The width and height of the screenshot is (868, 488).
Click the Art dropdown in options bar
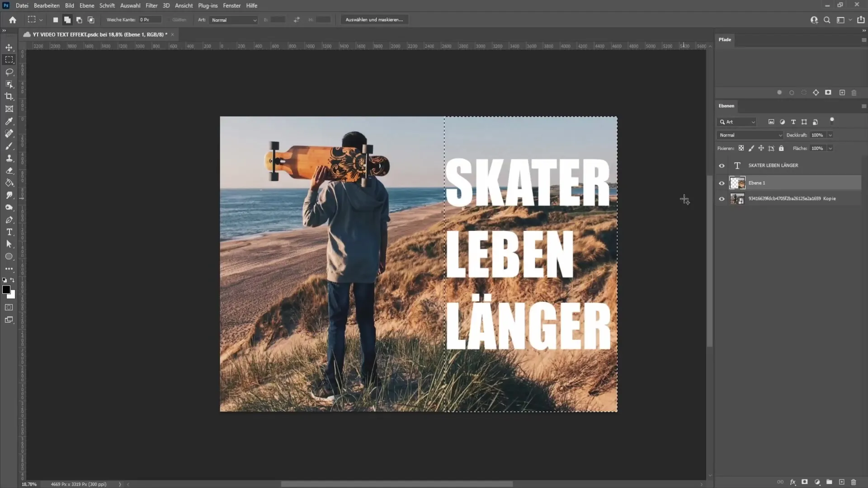(232, 20)
